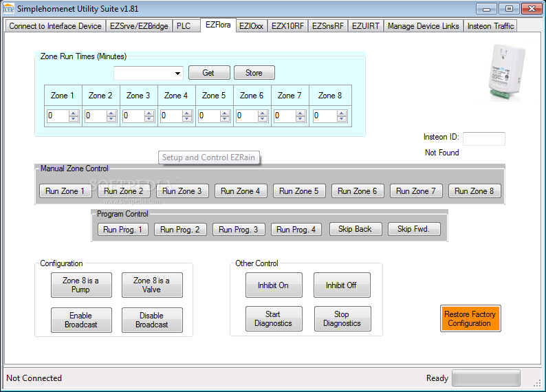The height and width of the screenshot is (392, 546).
Task: Click orange Restore Factory Configuration button
Action: pyautogui.click(x=470, y=318)
